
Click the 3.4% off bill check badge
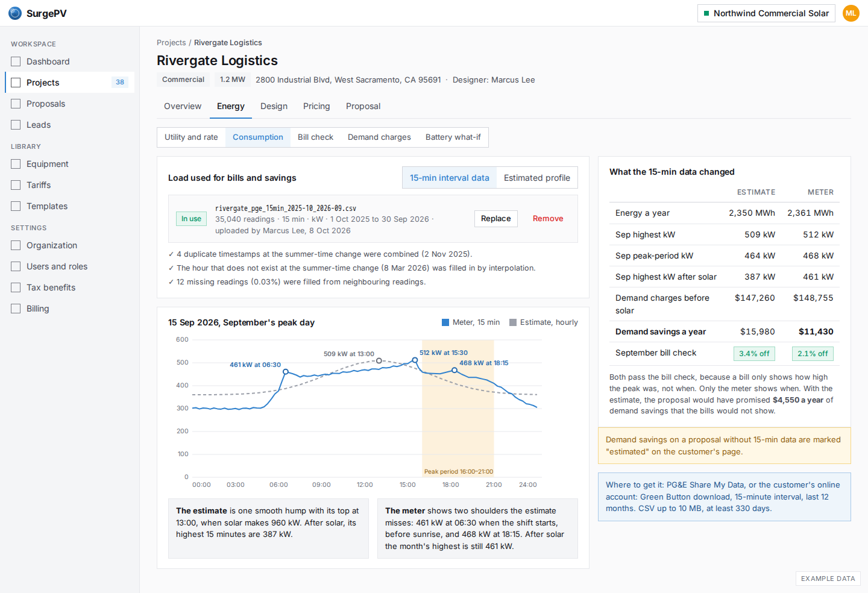point(754,354)
